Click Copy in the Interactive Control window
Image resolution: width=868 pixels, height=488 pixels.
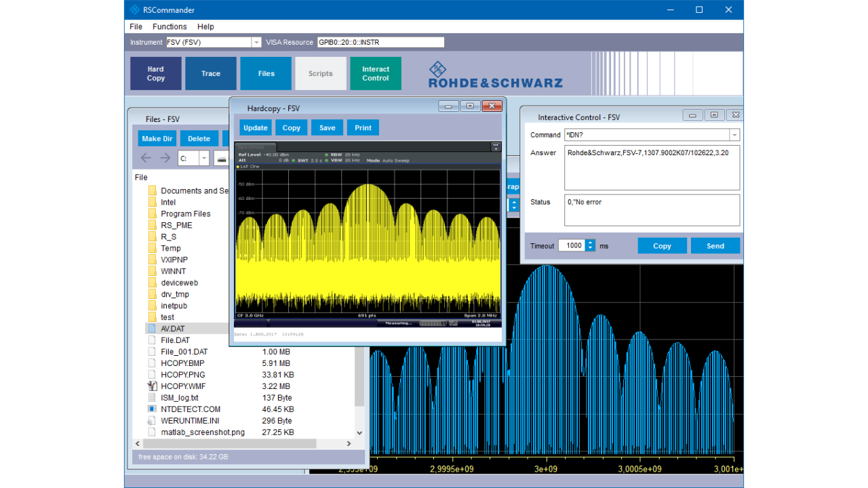[x=662, y=246]
